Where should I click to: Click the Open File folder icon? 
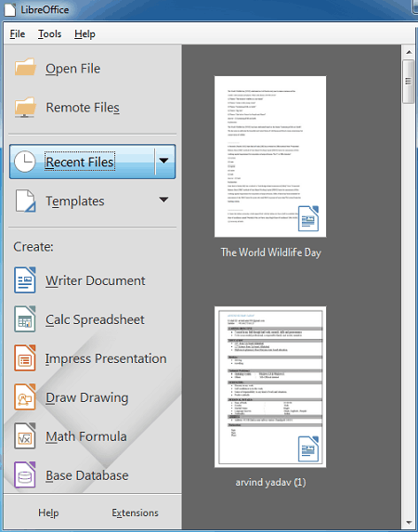click(x=25, y=68)
